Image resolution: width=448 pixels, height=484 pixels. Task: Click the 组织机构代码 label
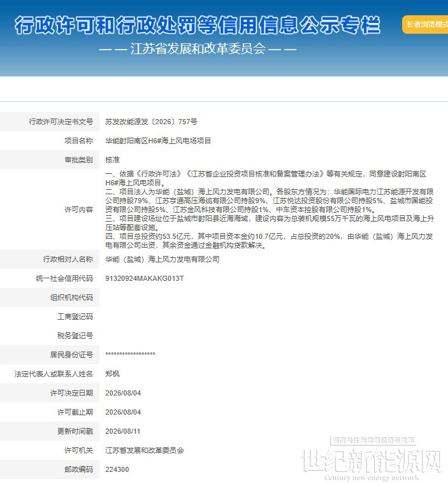(71, 297)
